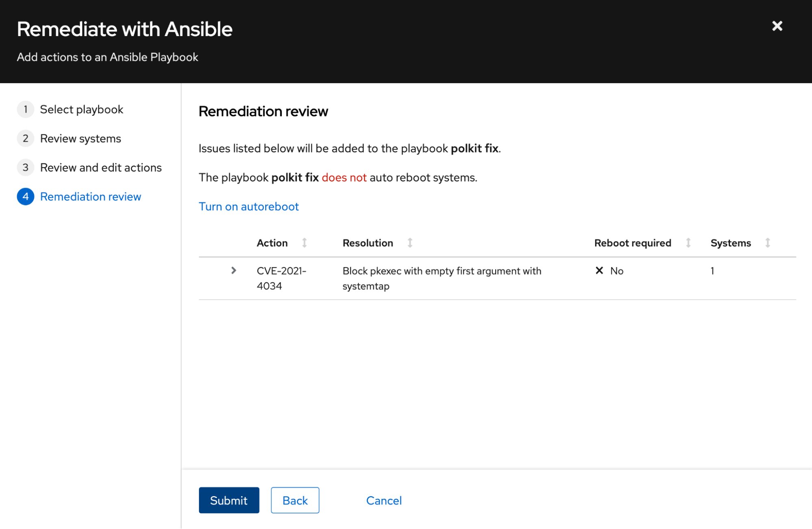Select the Remediation review step
Image resolution: width=812 pixels, height=529 pixels.
(x=91, y=196)
